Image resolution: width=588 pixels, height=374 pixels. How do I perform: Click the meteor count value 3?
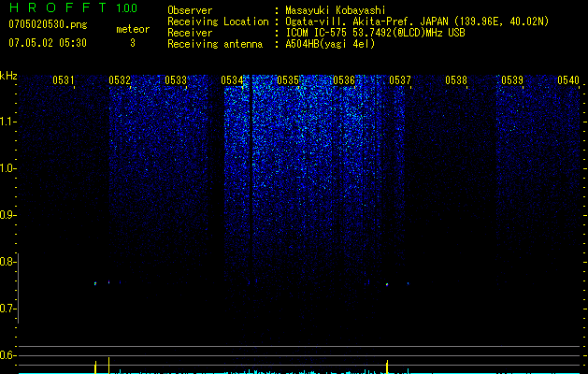(133, 43)
